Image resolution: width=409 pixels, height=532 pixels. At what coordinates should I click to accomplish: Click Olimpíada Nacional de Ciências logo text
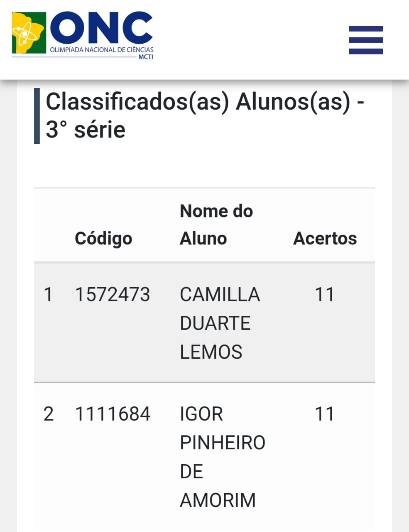101,50
